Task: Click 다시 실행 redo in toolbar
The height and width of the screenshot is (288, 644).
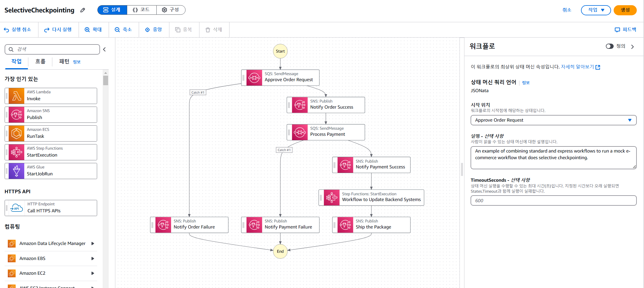Action: point(58,30)
